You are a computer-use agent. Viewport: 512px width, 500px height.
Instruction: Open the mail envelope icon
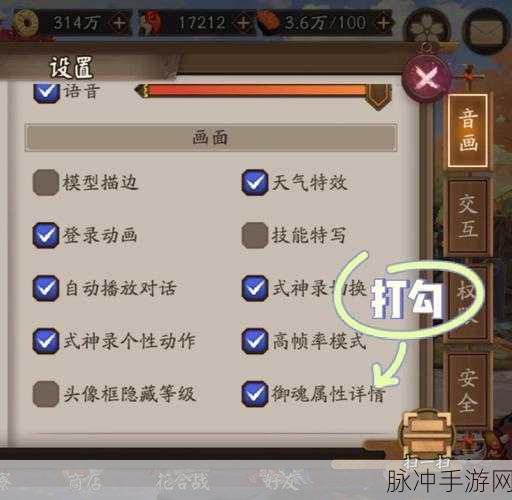coord(487,31)
